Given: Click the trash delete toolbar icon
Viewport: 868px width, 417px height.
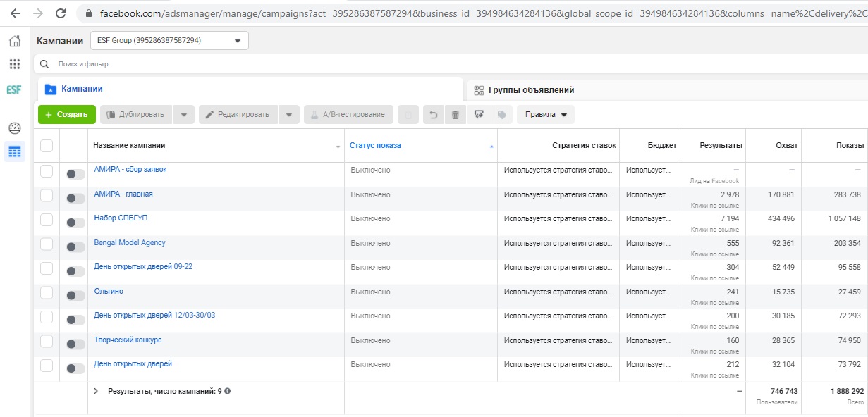Looking at the screenshot, I should coord(456,115).
